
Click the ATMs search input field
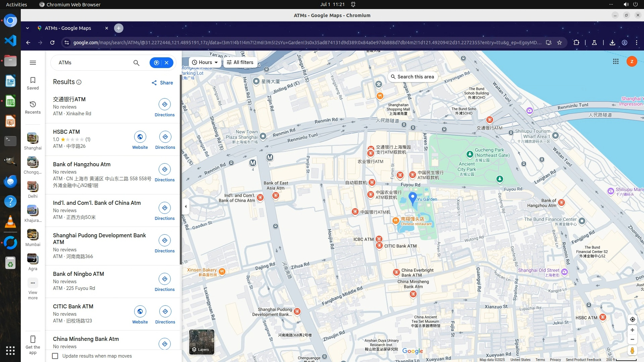click(x=91, y=63)
